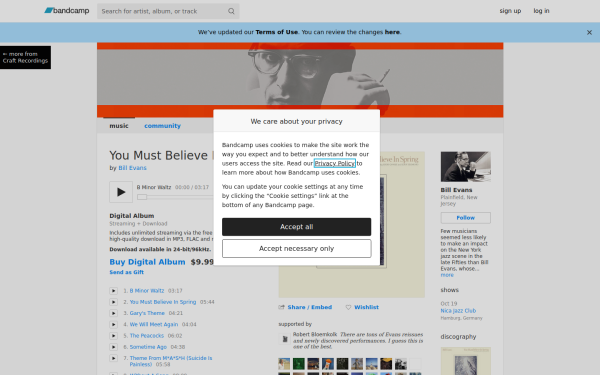Open the sign up link

pos(510,11)
